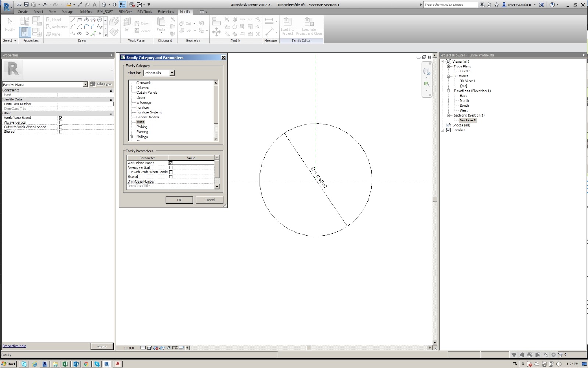Image resolution: width=588 pixels, height=368 pixels.
Task: Click the Default 3D View icon
Action: [104, 4]
